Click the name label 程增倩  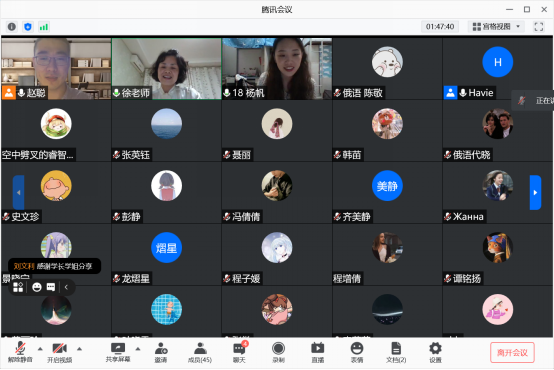tap(348, 278)
